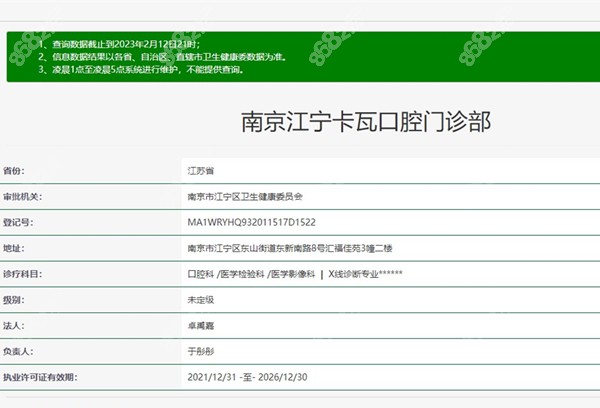Click the value 南京市江宁区卫生健康委员会
Viewport: 600px width, 408px height.
tap(245, 197)
